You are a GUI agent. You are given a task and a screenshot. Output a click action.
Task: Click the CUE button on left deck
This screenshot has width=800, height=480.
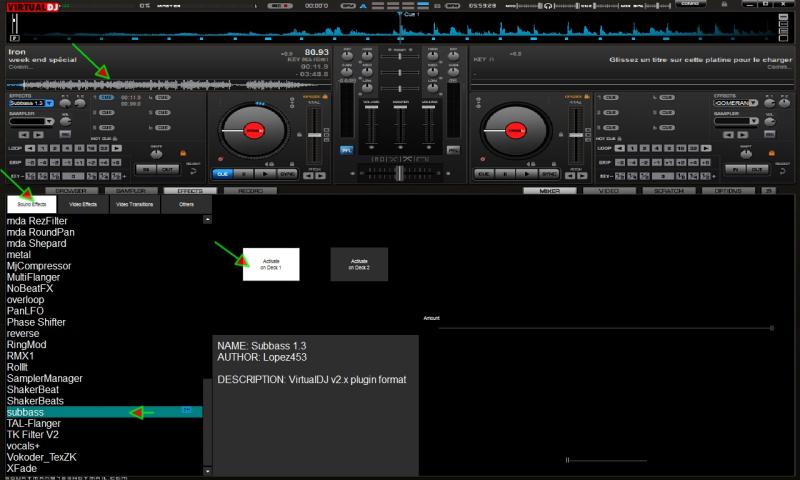pyautogui.click(x=223, y=173)
